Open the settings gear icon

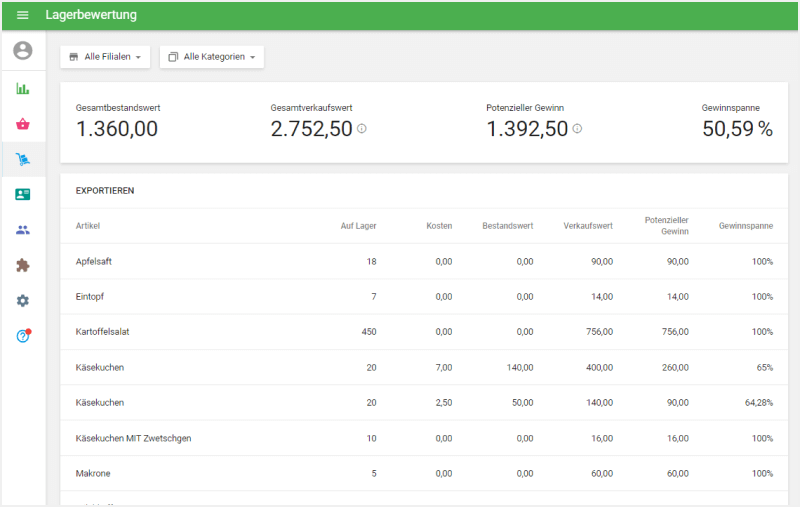tap(23, 301)
